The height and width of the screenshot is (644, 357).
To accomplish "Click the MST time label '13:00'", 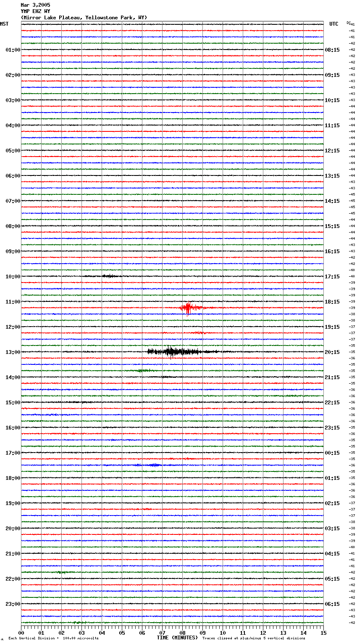I will click(13, 352).
